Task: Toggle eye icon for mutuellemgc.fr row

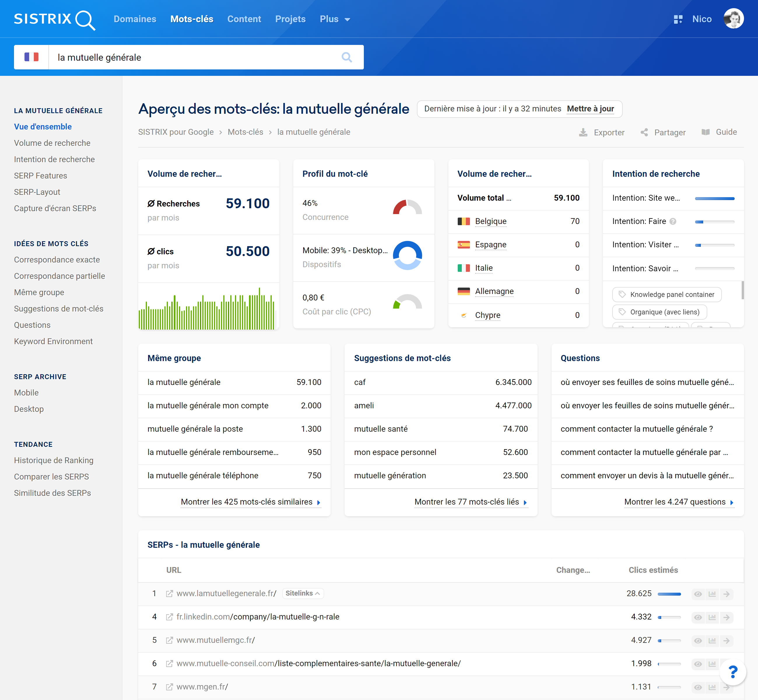Action: point(698,640)
